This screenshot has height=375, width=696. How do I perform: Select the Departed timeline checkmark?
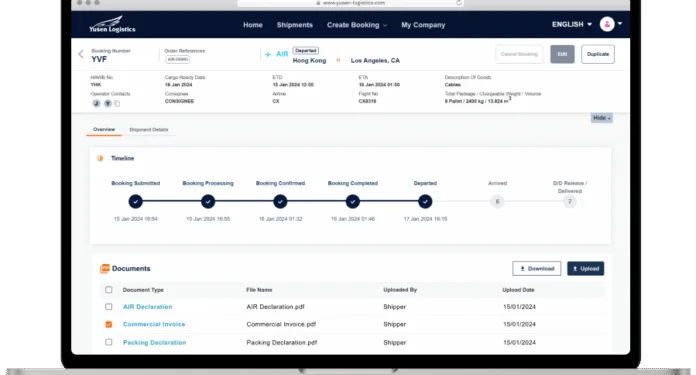click(425, 201)
